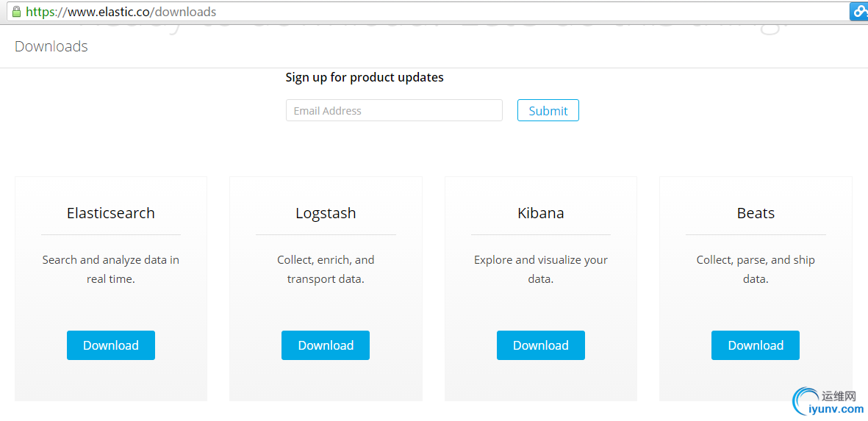Download Logstash using its Download button
868x421 pixels.
pyautogui.click(x=326, y=345)
